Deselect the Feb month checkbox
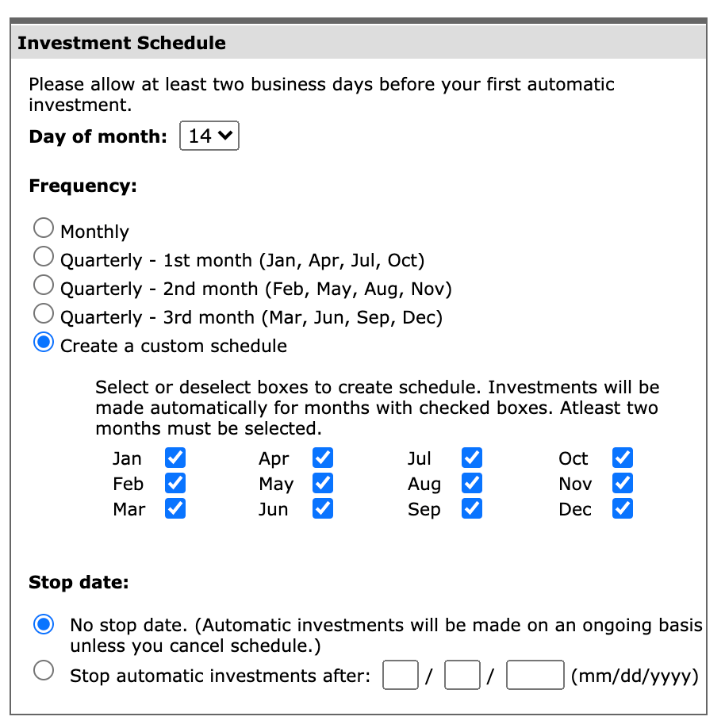 (175, 483)
